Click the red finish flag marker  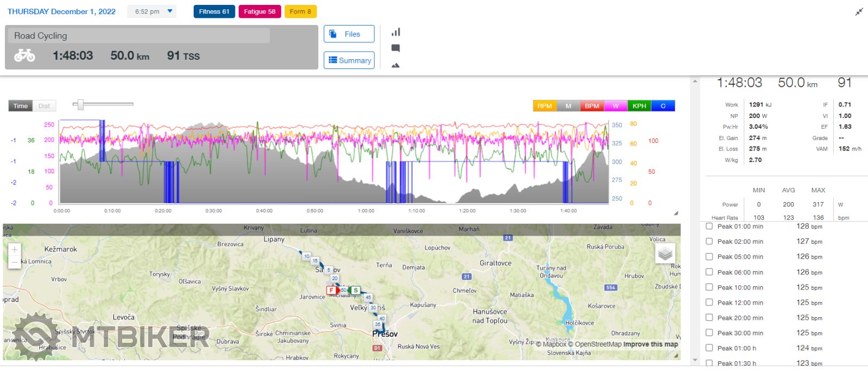pos(331,290)
